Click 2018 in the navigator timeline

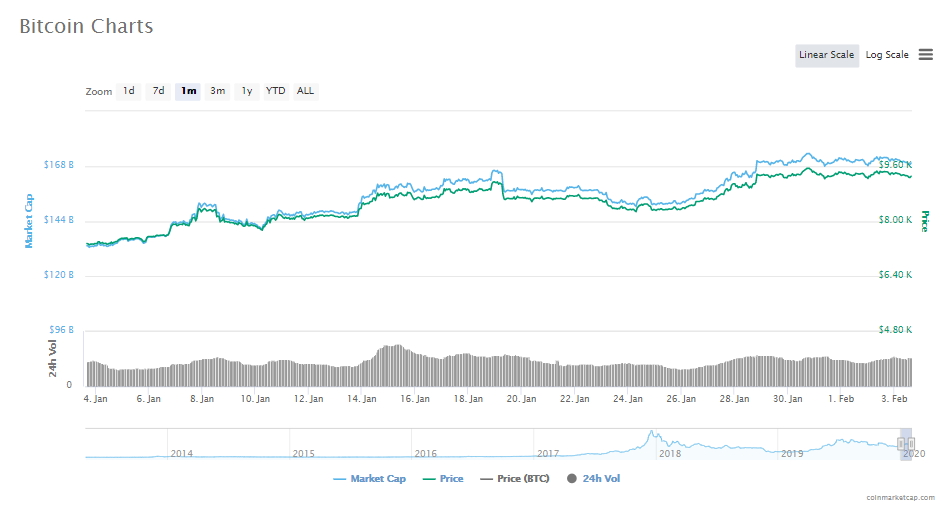coord(670,453)
